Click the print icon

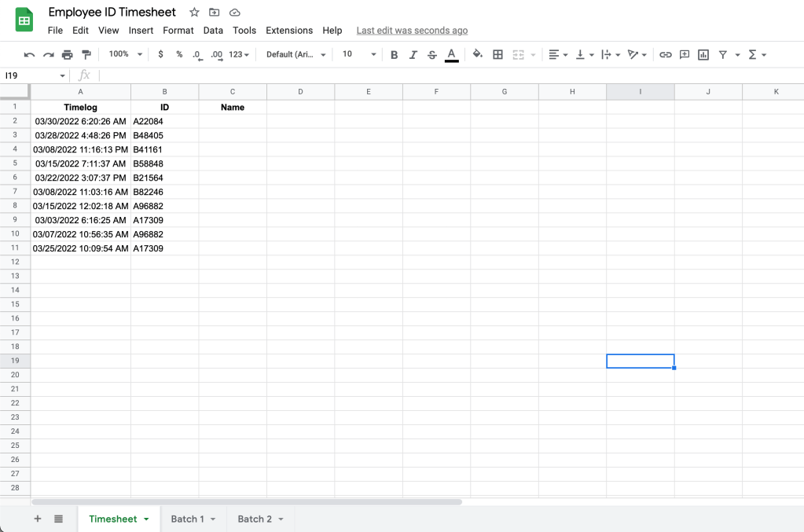[x=68, y=54]
